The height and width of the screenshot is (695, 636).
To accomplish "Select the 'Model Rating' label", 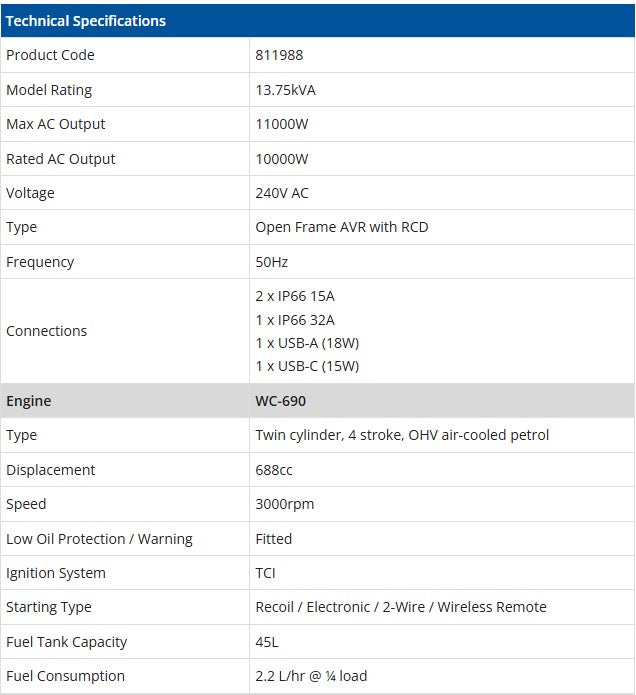I will pyautogui.click(x=49, y=90).
